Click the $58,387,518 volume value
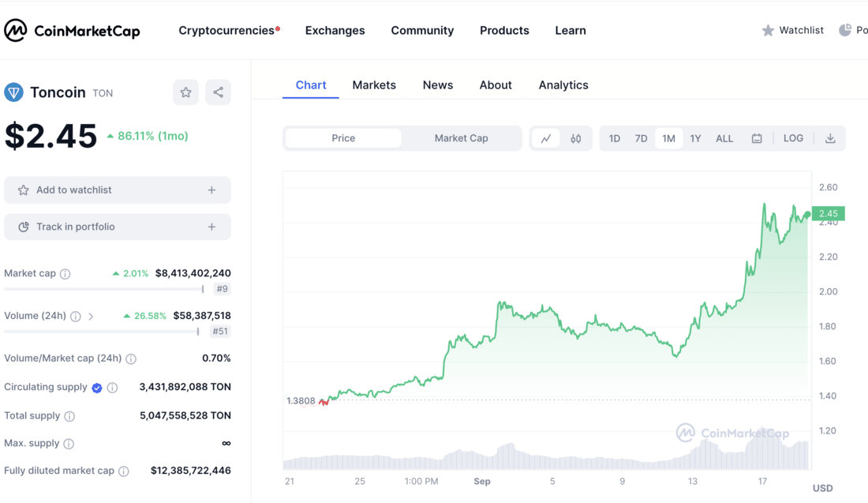 [x=202, y=316]
